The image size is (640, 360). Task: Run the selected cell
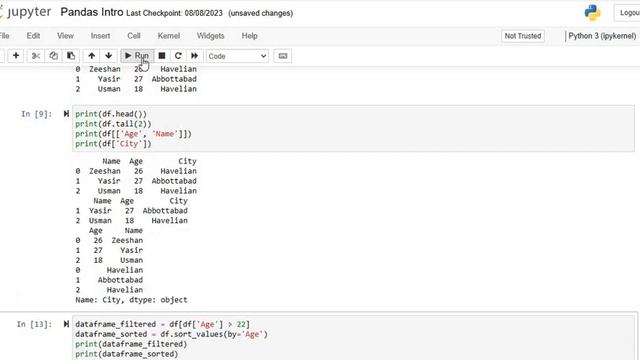point(137,56)
